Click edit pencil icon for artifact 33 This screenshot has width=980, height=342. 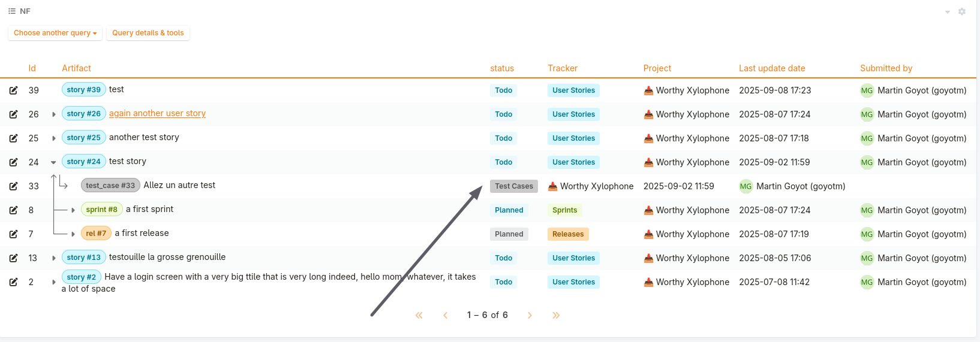pyautogui.click(x=13, y=186)
